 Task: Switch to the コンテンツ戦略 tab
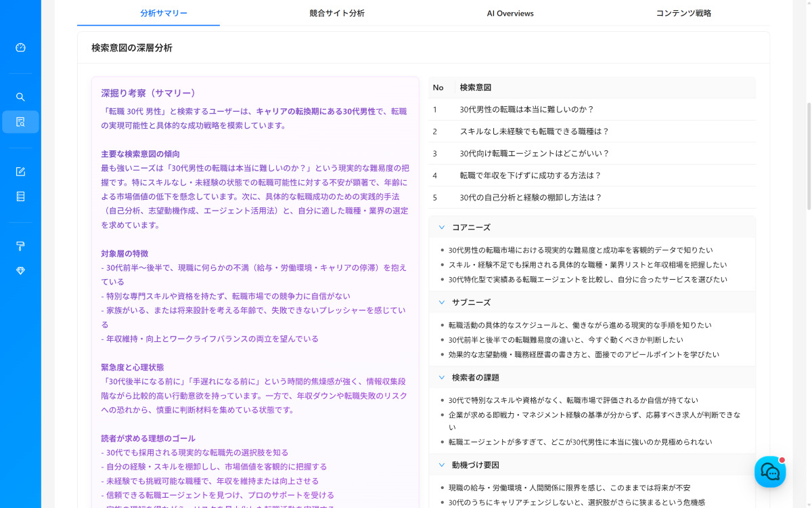tap(683, 13)
